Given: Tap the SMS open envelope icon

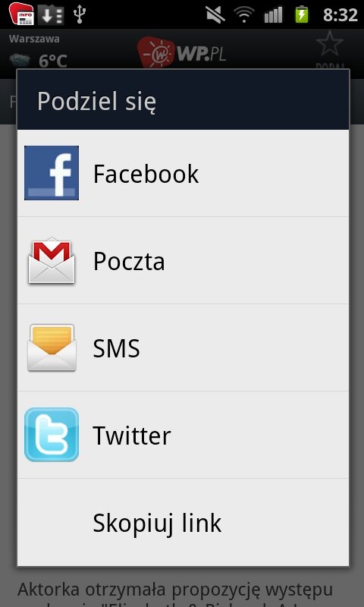Looking at the screenshot, I should coord(52,348).
